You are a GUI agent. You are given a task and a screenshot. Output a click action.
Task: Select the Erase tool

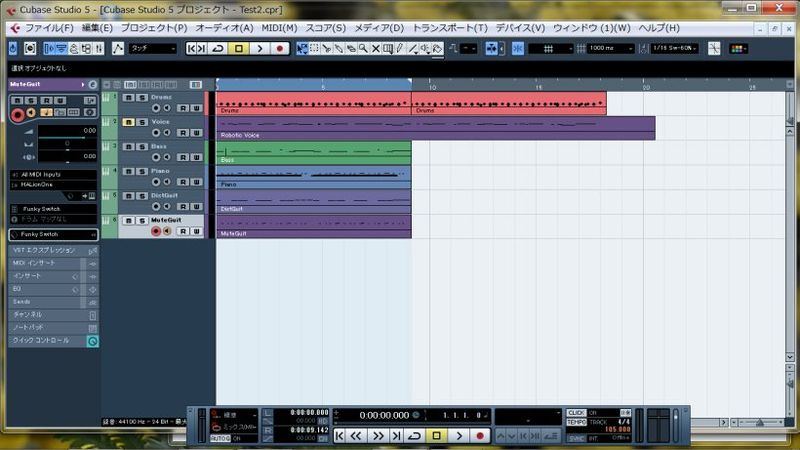point(351,48)
